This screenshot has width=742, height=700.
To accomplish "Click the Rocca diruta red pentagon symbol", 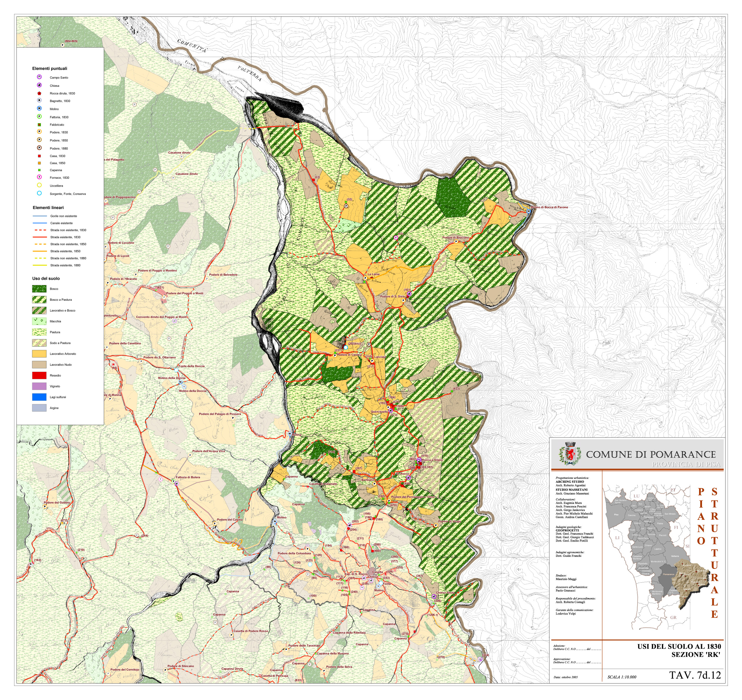I will pyautogui.click(x=39, y=93).
